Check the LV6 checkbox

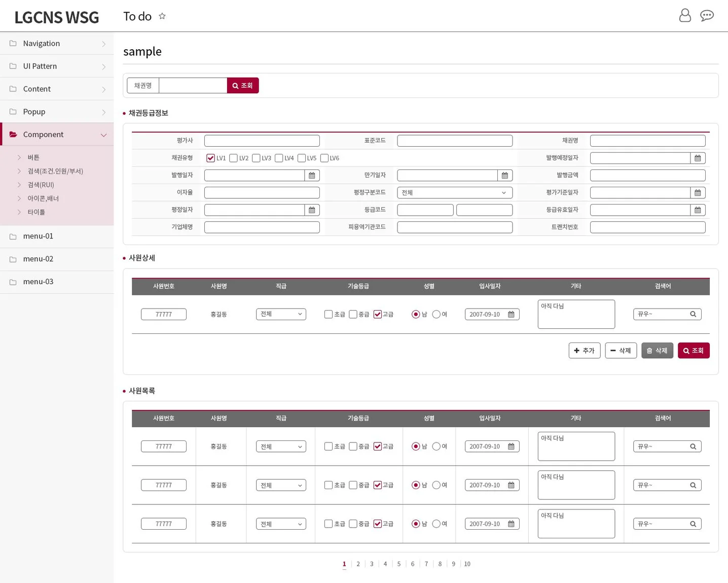pos(324,158)
